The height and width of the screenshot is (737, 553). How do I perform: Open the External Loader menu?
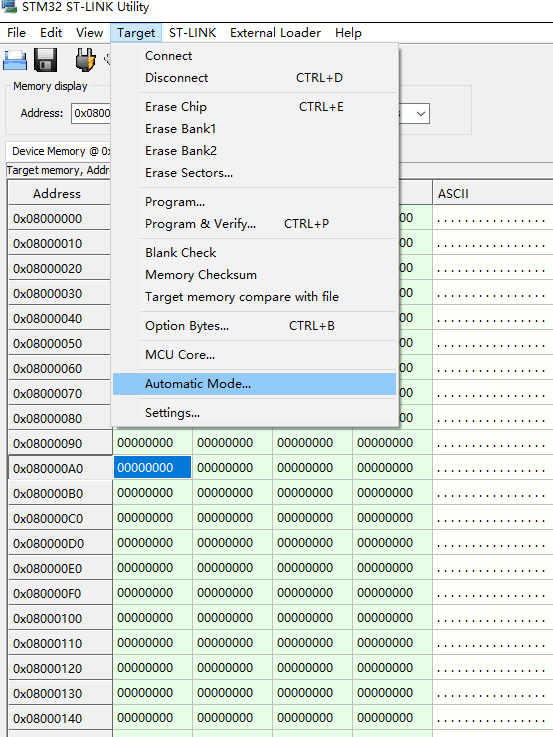(x=275, y=33)
